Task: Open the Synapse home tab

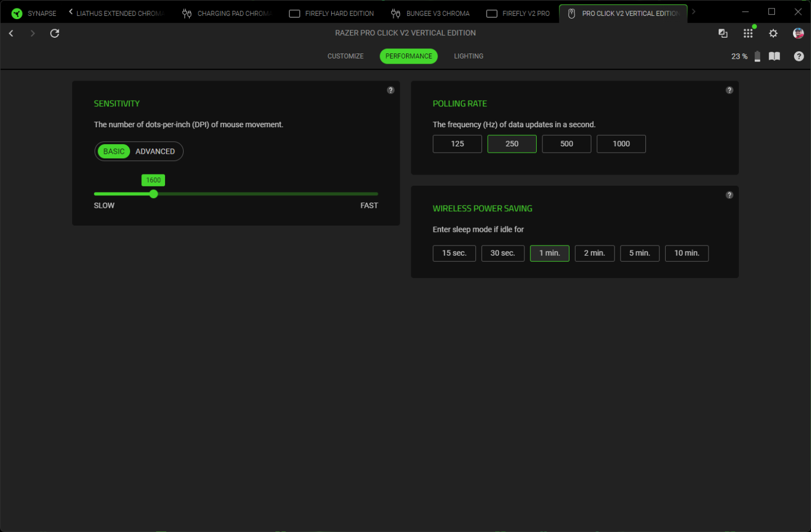Action: tap(34, 13)
